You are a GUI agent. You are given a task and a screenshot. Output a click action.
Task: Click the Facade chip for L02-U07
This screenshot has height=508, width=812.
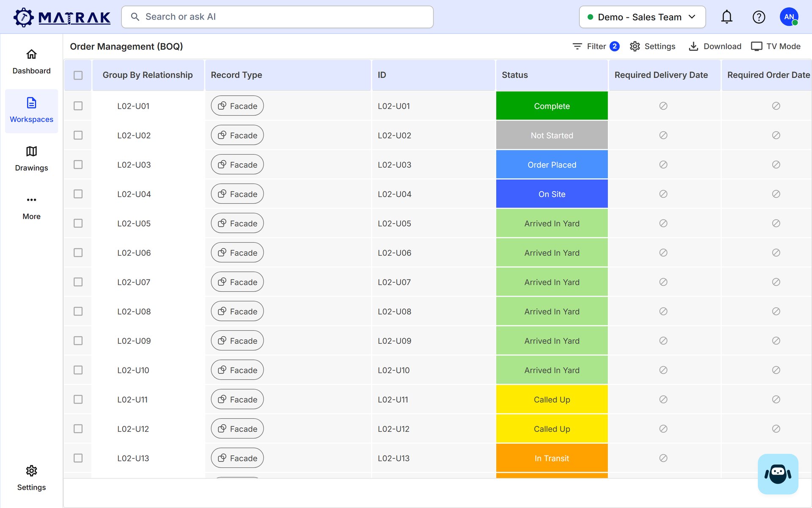pyautogui.click(x=237, y=282)
